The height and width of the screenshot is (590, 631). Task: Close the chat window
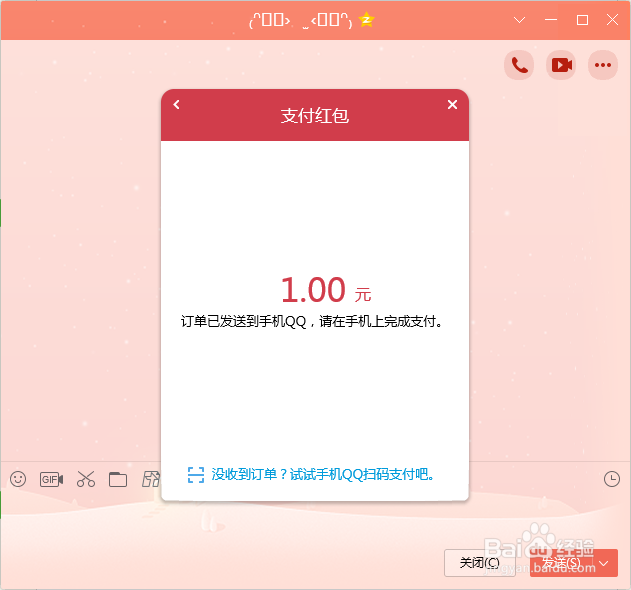[612, 20]
